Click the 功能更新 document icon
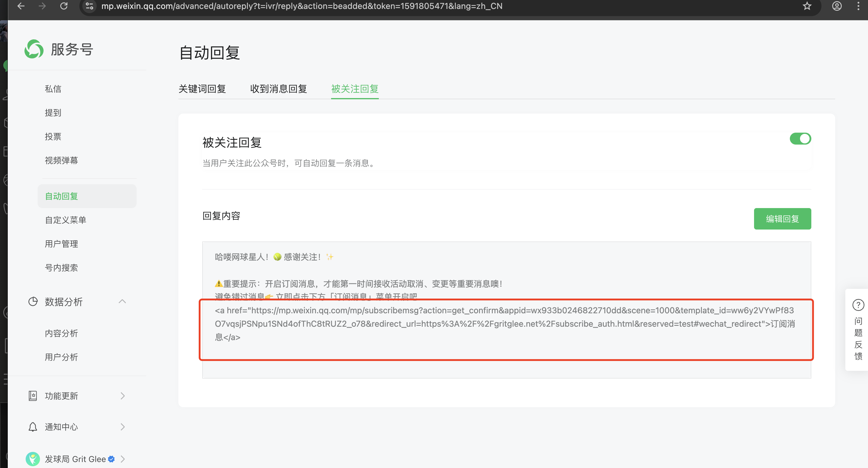868x468 pixels. point(33,396)
